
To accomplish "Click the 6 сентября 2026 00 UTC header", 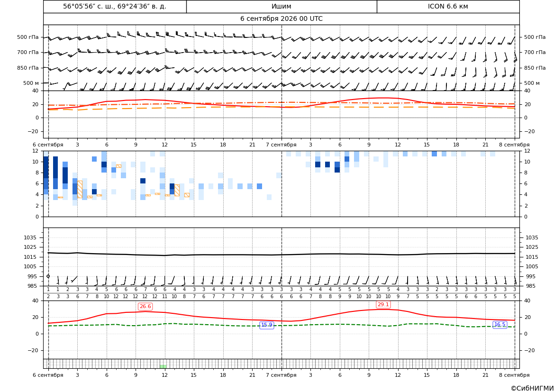I will pos(281,19).
